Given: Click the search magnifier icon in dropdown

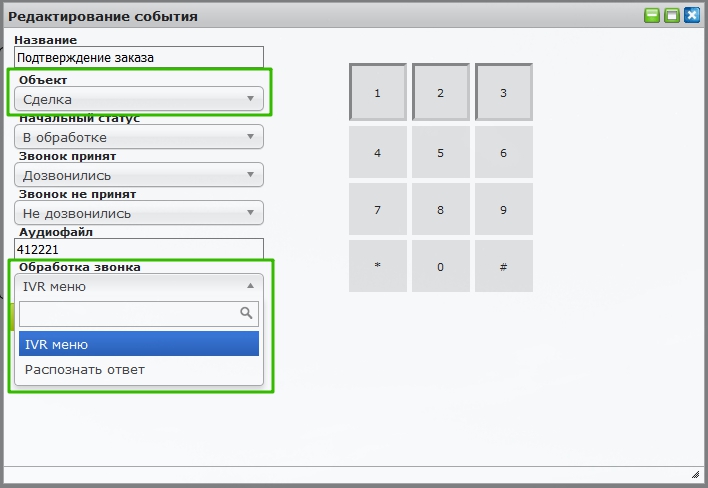Looking at the screenshot, I should (246, 314).
